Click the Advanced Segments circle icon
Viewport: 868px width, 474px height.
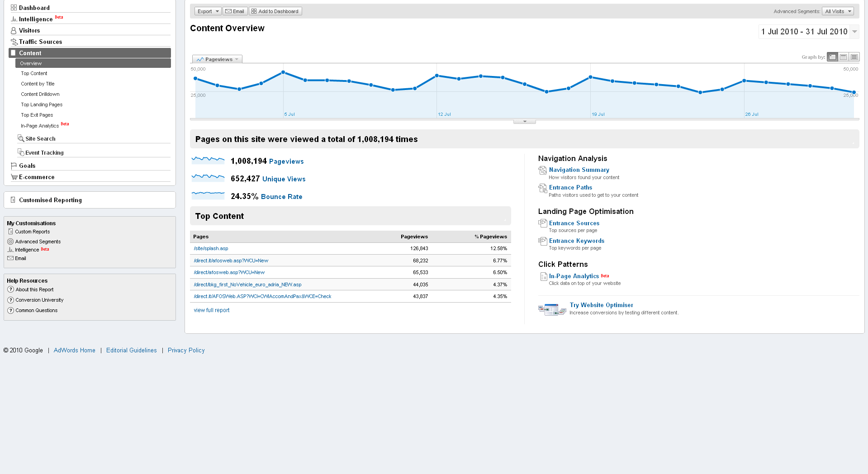click(10, 242)
